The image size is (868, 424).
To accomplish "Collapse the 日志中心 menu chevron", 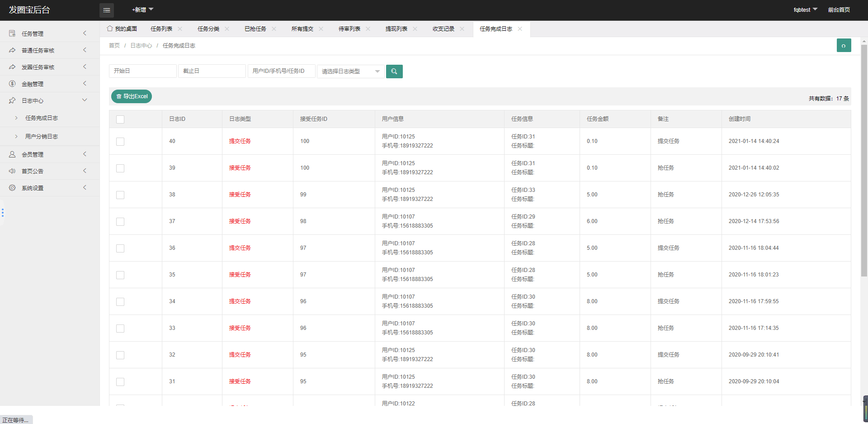I will point(85,100).
